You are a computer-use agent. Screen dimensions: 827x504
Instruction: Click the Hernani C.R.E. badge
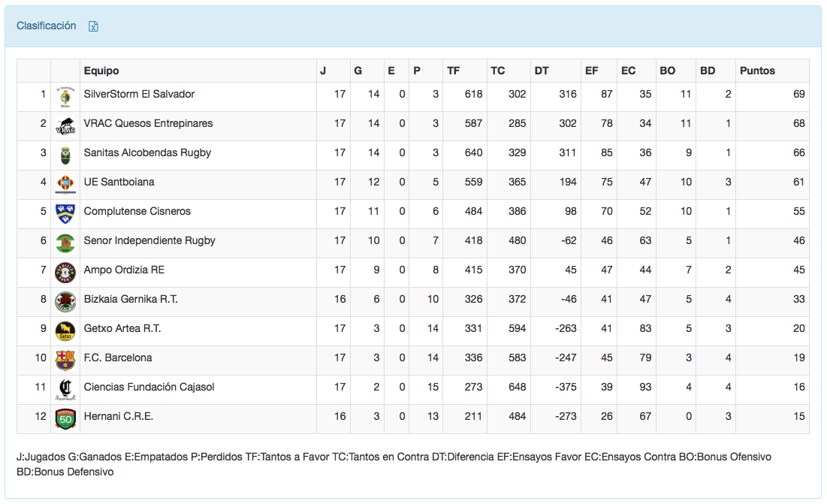65,419
